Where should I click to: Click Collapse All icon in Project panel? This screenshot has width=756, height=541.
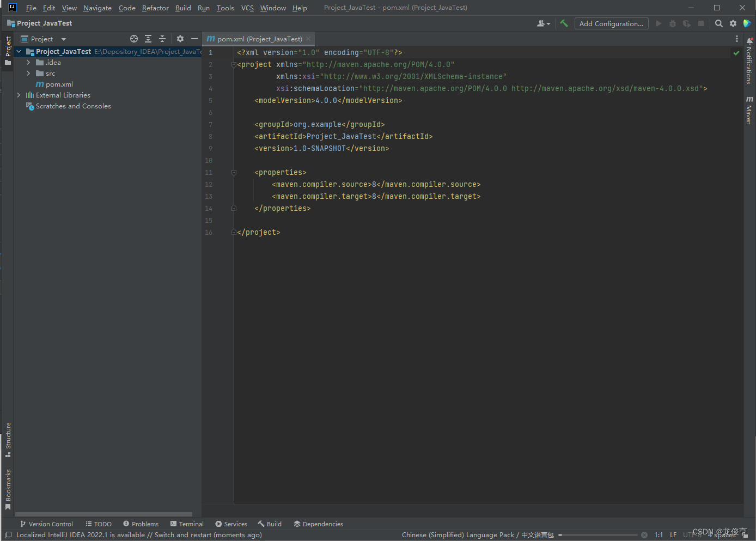point(162,39)
